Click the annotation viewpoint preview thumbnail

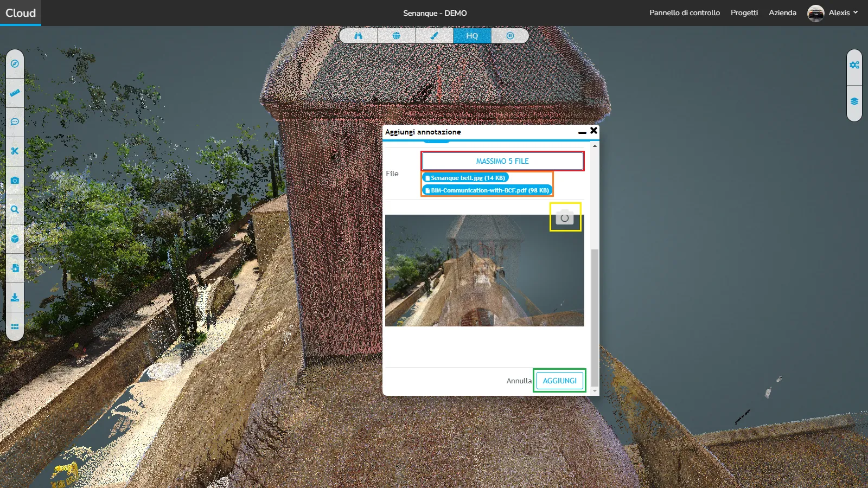pyautogui.click(x=484, y=271)
